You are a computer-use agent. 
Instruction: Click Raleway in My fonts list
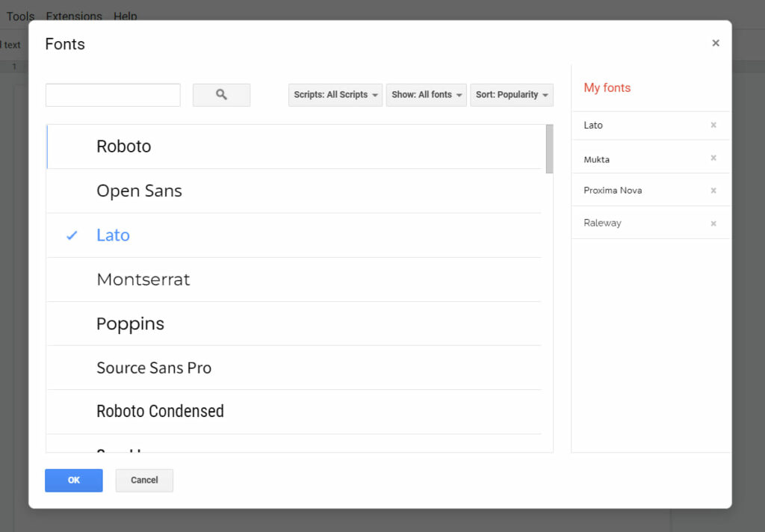603,223
